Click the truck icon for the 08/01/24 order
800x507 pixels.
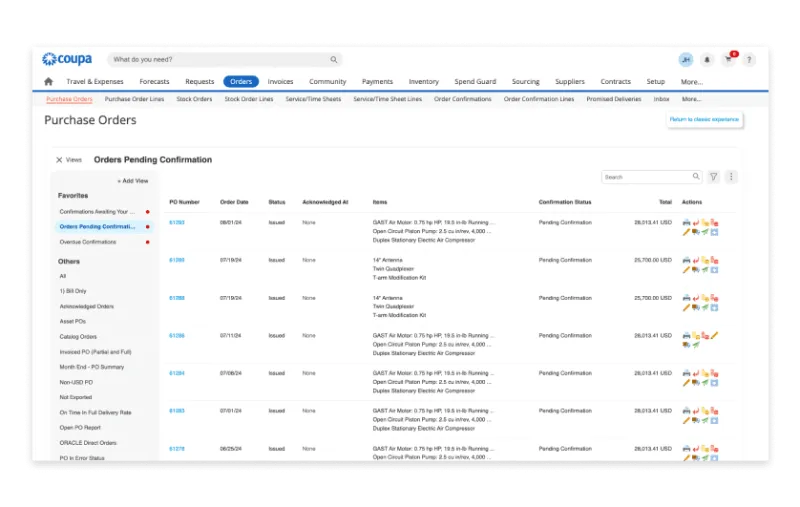[x=695, y=232]
